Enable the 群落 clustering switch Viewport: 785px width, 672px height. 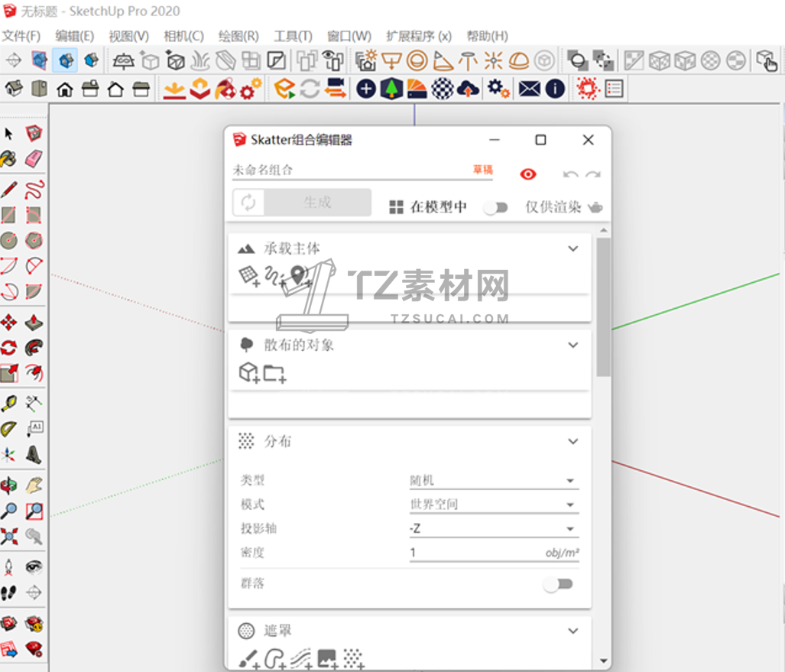point(559,584)
